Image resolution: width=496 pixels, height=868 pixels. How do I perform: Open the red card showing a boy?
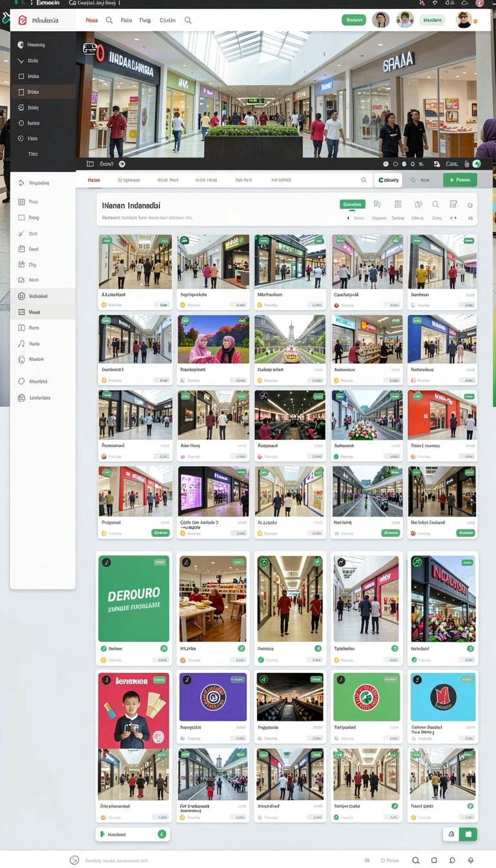coord(134,710)
